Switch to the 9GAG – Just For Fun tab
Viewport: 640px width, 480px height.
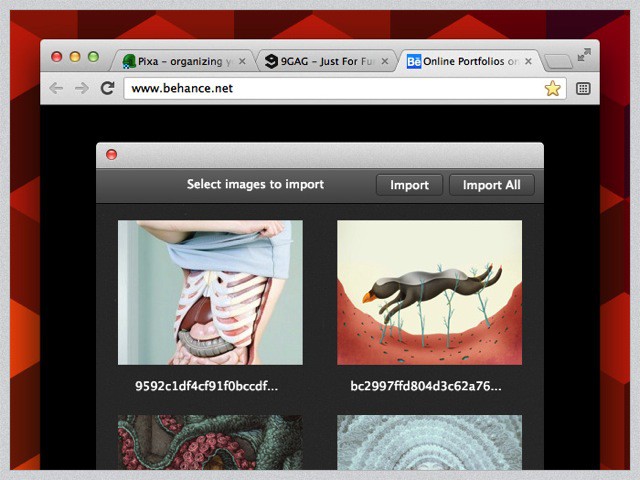(320, 61)
